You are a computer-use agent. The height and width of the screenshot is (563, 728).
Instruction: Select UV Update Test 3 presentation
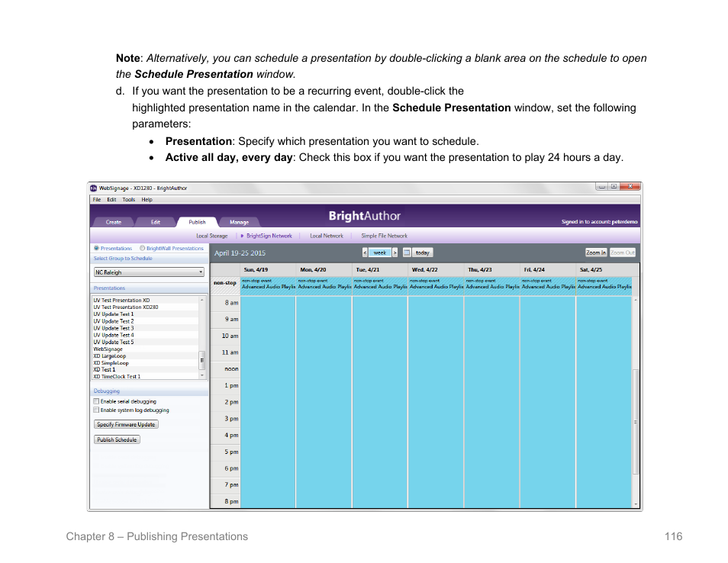pyautogui.click(x=145, y=328)
